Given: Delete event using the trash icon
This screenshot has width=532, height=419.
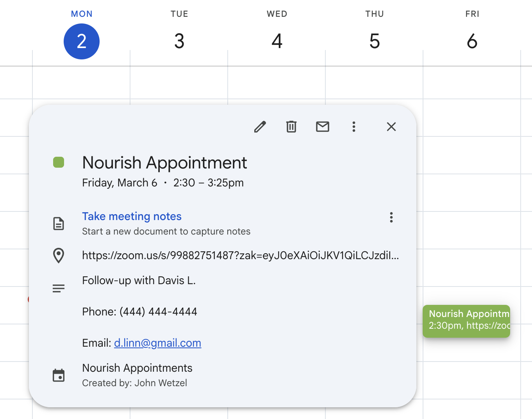Looking at the screenshot, I should click(x=291, y=127).
